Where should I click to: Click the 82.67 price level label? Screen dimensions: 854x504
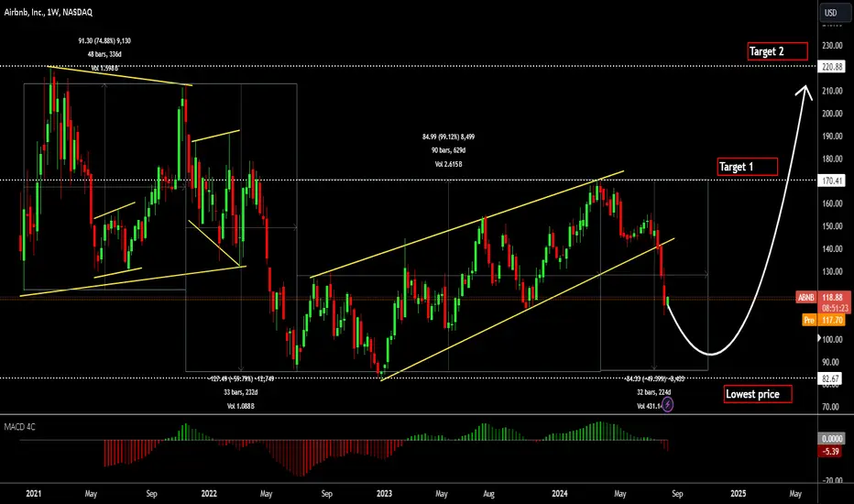(x=832, y=378)
